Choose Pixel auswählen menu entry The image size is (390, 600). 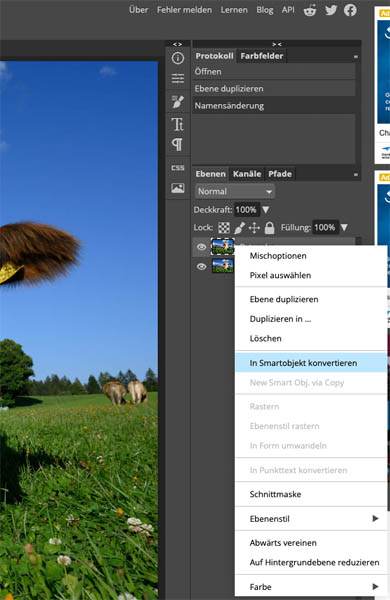click(311, 275)
